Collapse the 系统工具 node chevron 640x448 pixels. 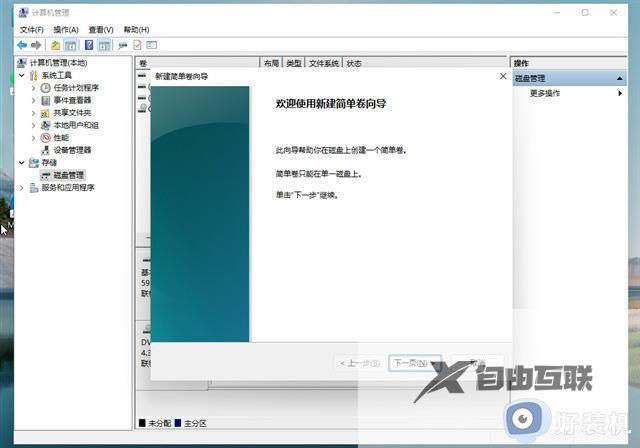(x=22, y=75)
